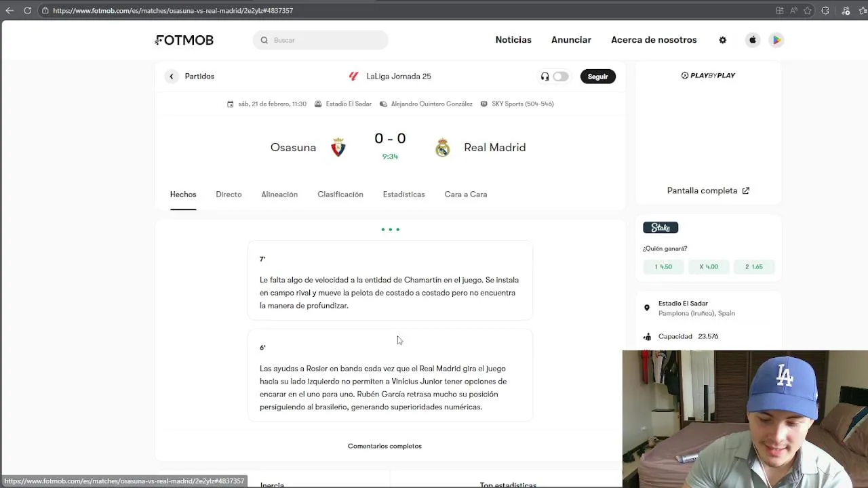Open the settings gear icon
This screenshot has height=488, width=868.
tap(723, 40)
